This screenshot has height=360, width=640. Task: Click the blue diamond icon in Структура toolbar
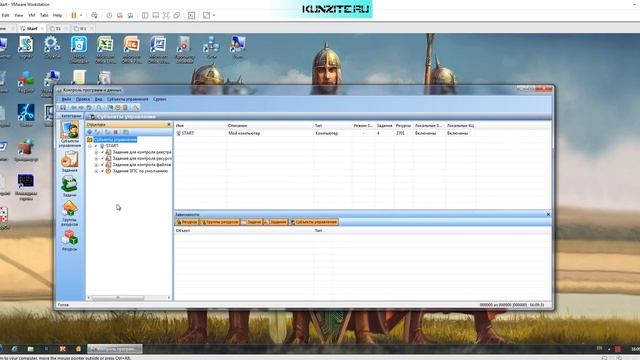90,132
